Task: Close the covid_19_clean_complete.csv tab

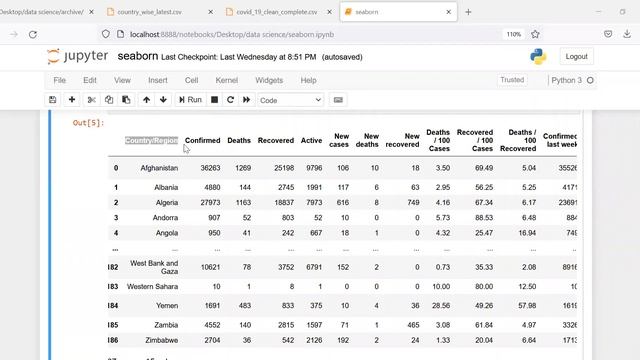Action: [x=329, y=12]
